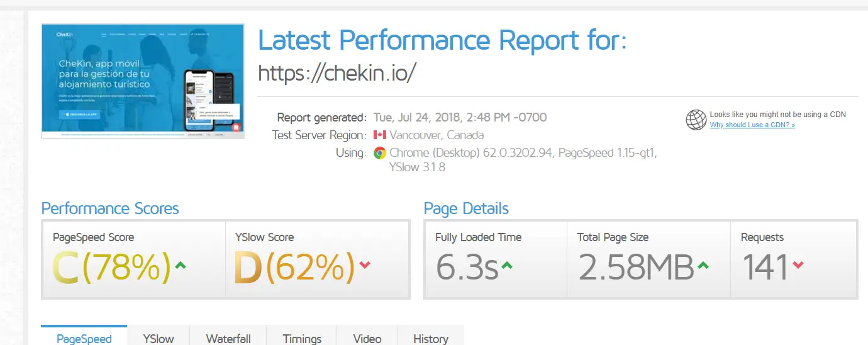Click the 'Looks like you might not be using a CDN' text

pos(777,115)
